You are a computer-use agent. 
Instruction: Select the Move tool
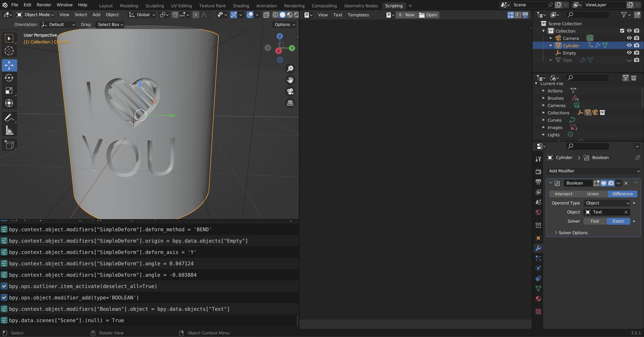pos(9,65)
